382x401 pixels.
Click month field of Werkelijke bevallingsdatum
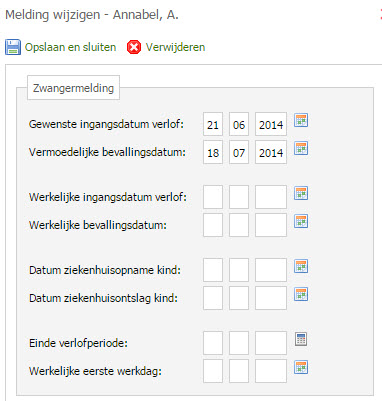pyautogui.click(x=239, y=225)
